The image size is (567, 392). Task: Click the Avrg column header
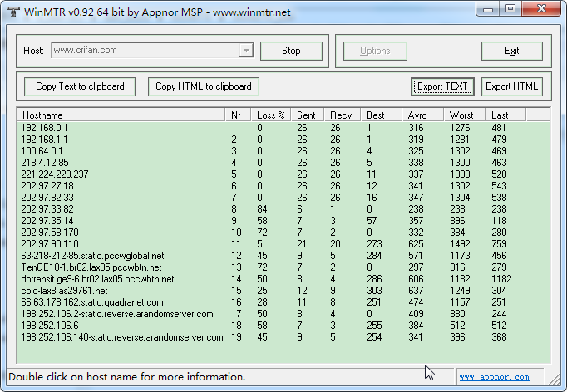(x=422, y=115)
